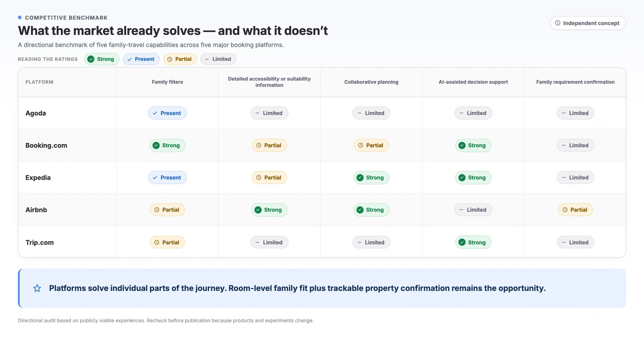Image resolution: width=644 pixels, height=350 pixels.
Task: Click Trip.com's Family filters Partial badge
Action: click(167, 242)
